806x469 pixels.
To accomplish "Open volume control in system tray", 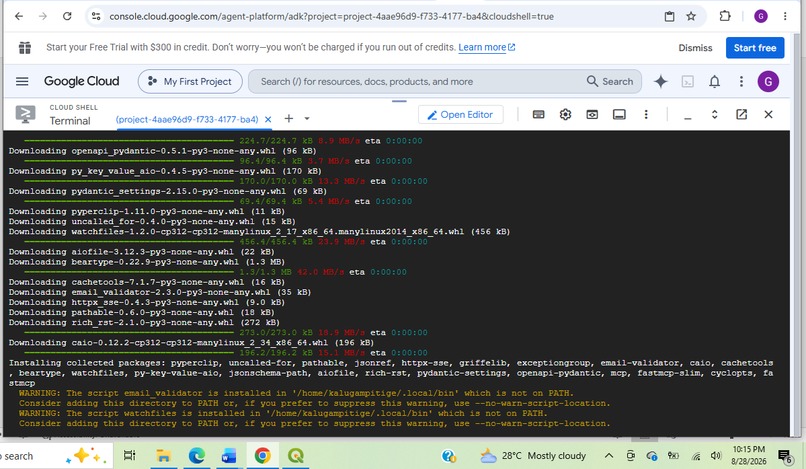I will pos(716,456).
